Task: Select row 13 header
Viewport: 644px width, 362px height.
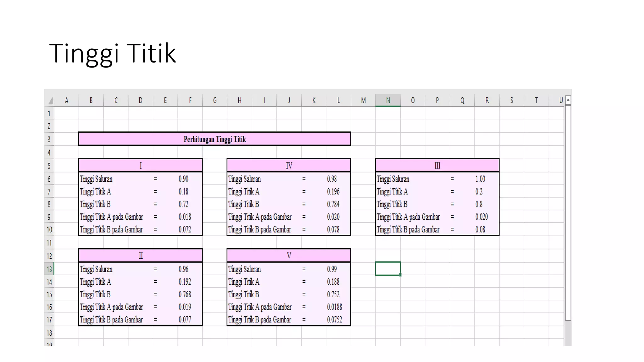Action: pos(49,269)
